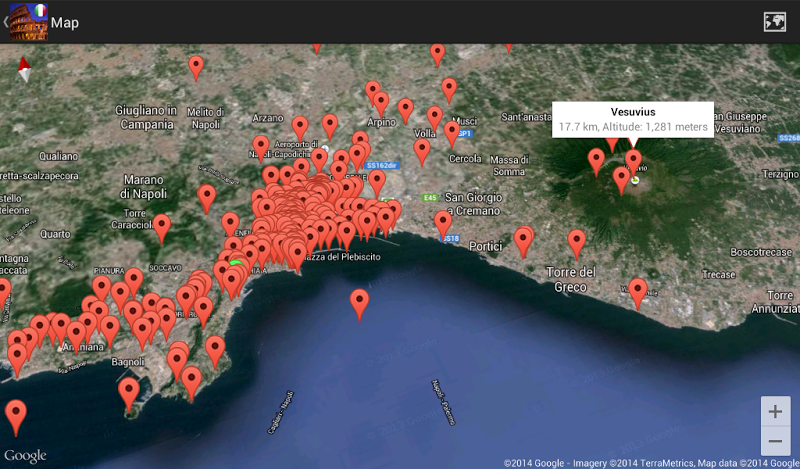Tap the pin near the SS18 road marker

[443, 225]
